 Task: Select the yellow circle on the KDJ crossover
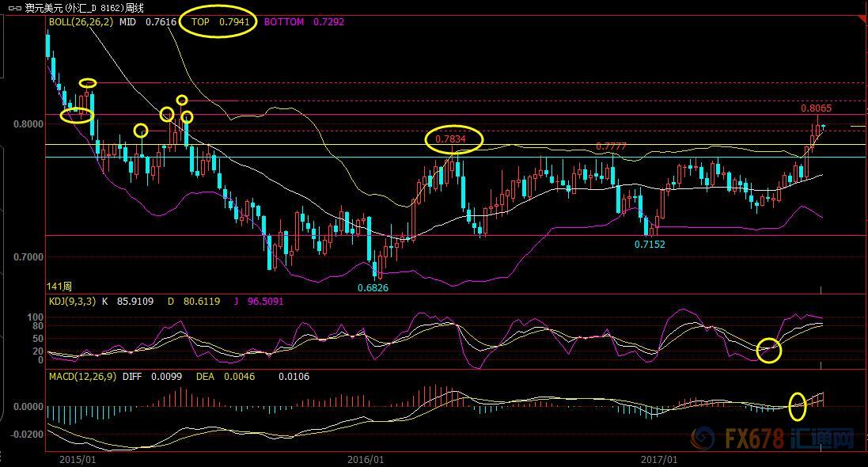(769, 350)
